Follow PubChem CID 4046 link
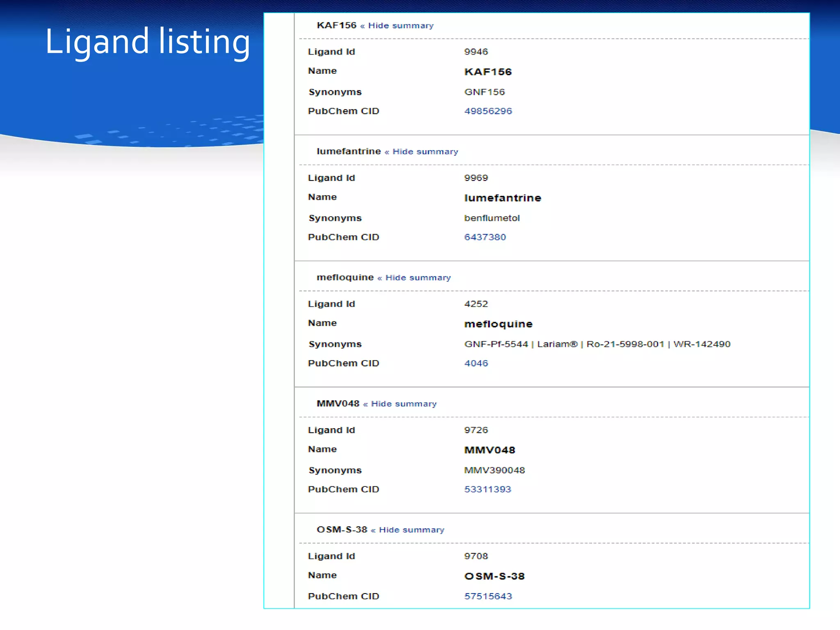Screen dimensions: 840x630 (476, 363)
